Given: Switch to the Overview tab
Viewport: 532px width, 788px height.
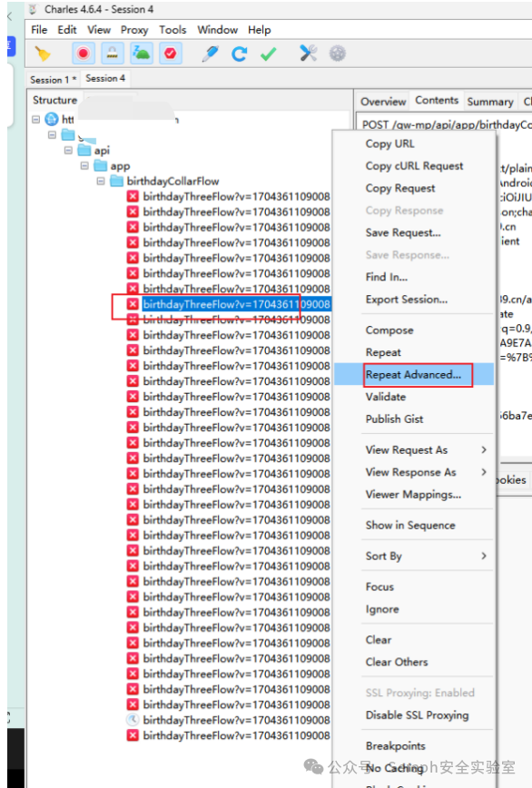Looking at the screenshot, I should [383, 102].
